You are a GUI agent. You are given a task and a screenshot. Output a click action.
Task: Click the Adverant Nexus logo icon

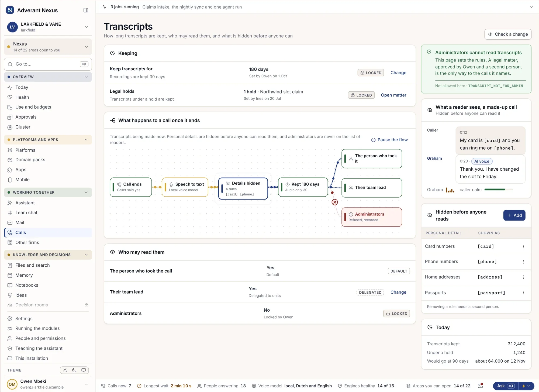[x=10, y=10]
